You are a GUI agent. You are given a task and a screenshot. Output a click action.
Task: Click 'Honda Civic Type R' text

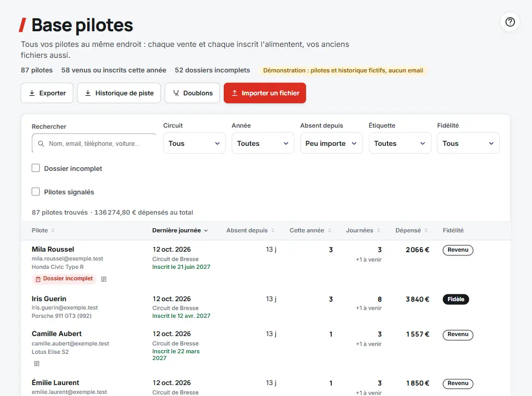[x=58, y=267]
